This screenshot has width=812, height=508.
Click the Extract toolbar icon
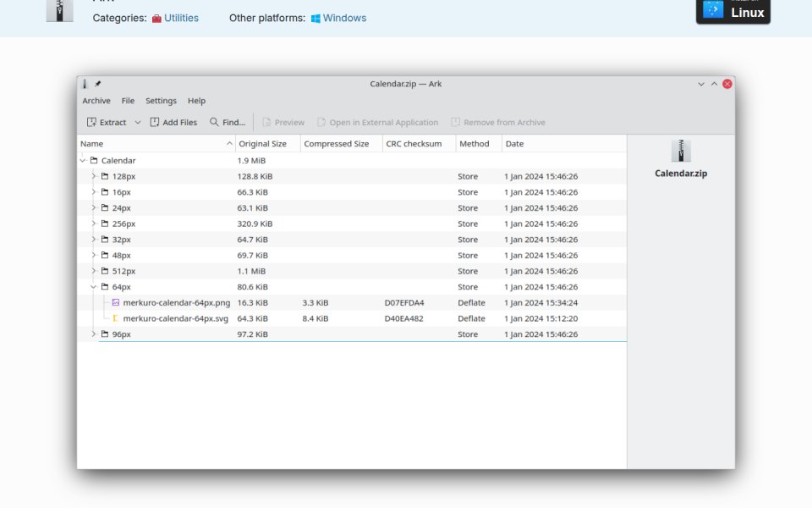pos(91,122)
